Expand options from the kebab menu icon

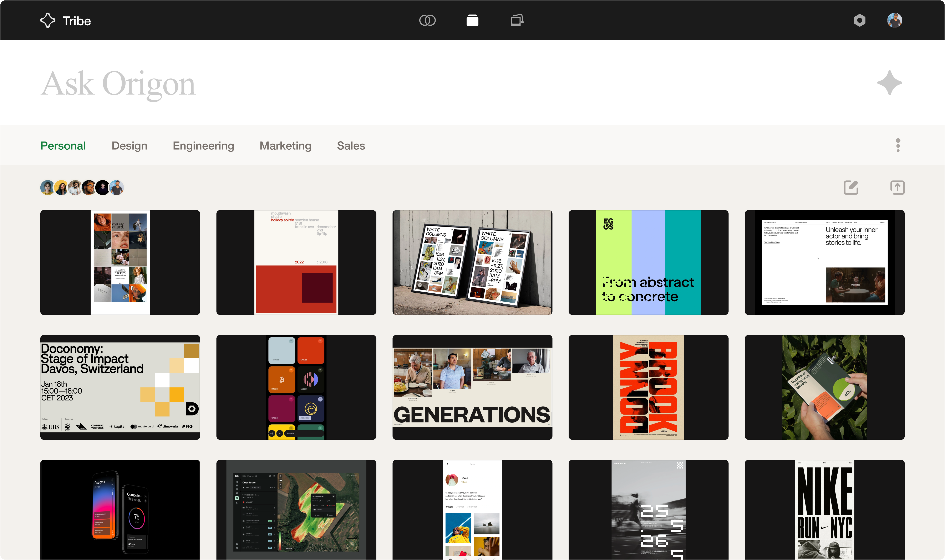pyautogui.click(x=898, y=146)
